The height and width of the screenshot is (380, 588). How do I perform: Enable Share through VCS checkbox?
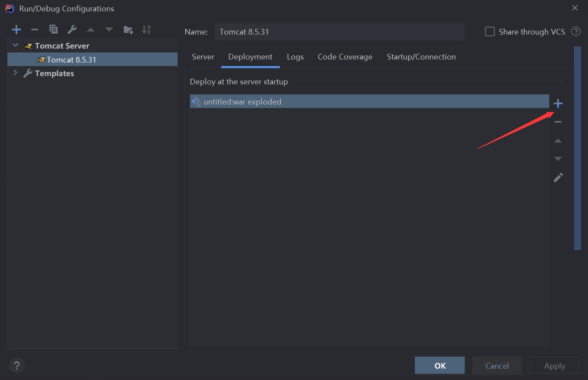[x=490, y=31]
